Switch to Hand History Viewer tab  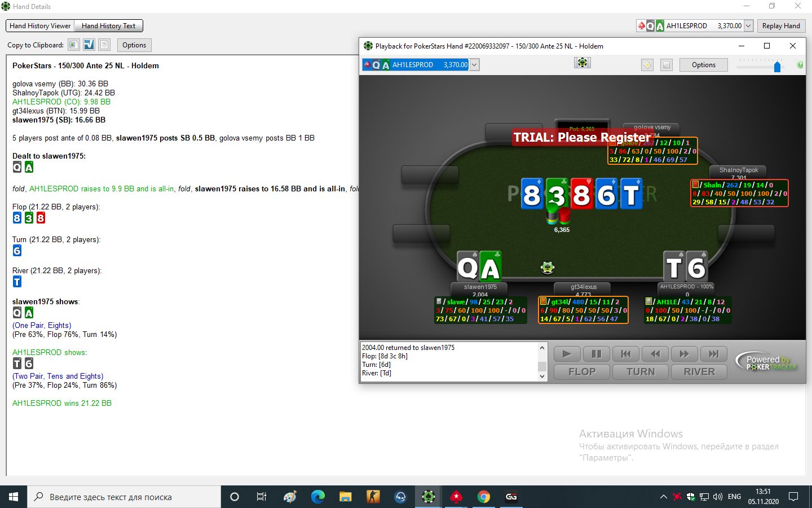coord(40,26)
